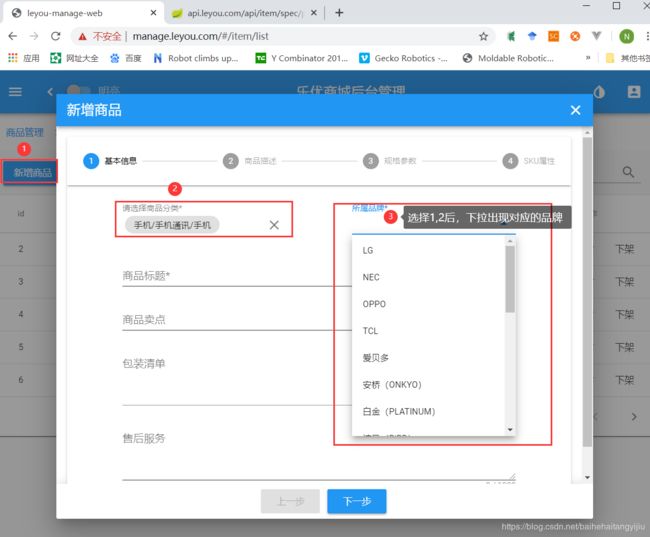Open the other bookmarks folder
The height and width of the screenshot is (537, 650).
click(627, 58)
